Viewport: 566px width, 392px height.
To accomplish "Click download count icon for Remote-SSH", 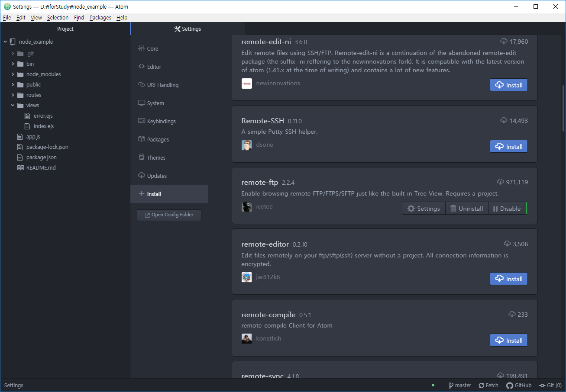I will [504, 121].
